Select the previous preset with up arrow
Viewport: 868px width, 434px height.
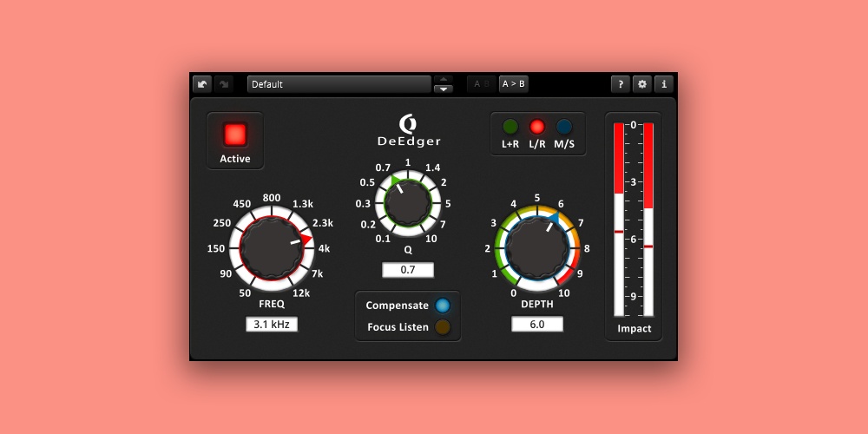click(444, 79)
